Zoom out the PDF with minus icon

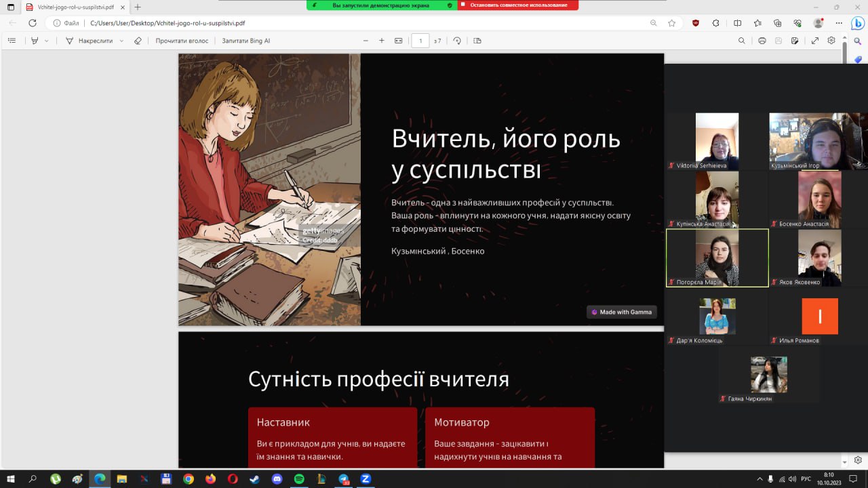366,41
